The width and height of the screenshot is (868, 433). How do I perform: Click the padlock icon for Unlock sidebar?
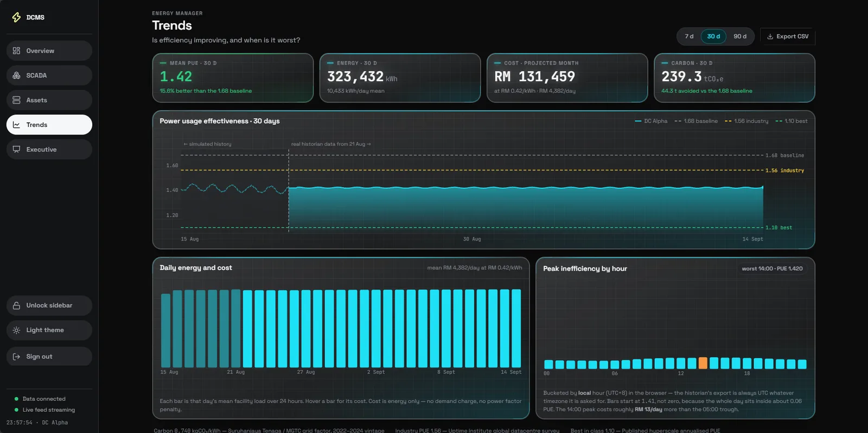coord(16,305)
